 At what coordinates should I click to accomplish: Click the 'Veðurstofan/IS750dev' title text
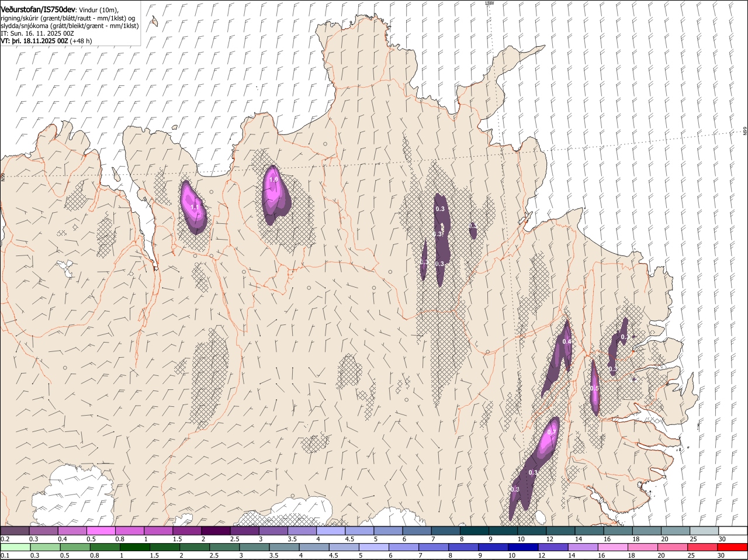click(x=38, y=9)
